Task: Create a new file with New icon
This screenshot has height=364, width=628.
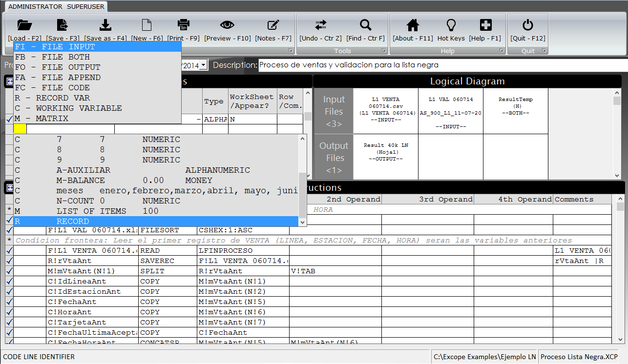Action: tap(147, 25)
